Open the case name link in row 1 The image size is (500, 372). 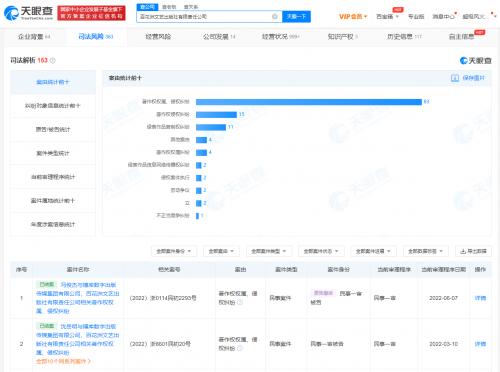pyautogui.click(x=78, y=298)
